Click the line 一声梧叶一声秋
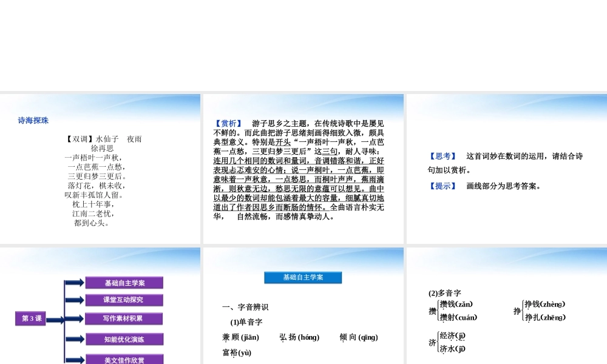This screenshot has height=364, width=607. pyautogui.click(x=93, y=158)
